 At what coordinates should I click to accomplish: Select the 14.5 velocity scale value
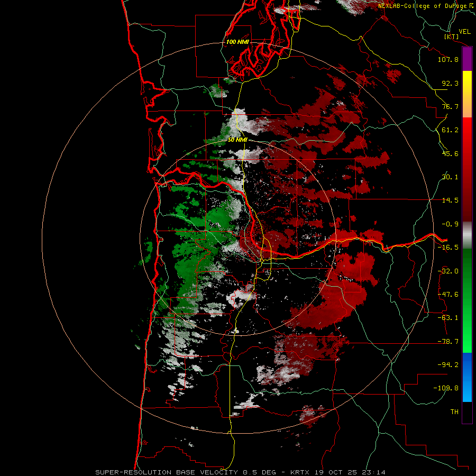[x=450, y=200]
